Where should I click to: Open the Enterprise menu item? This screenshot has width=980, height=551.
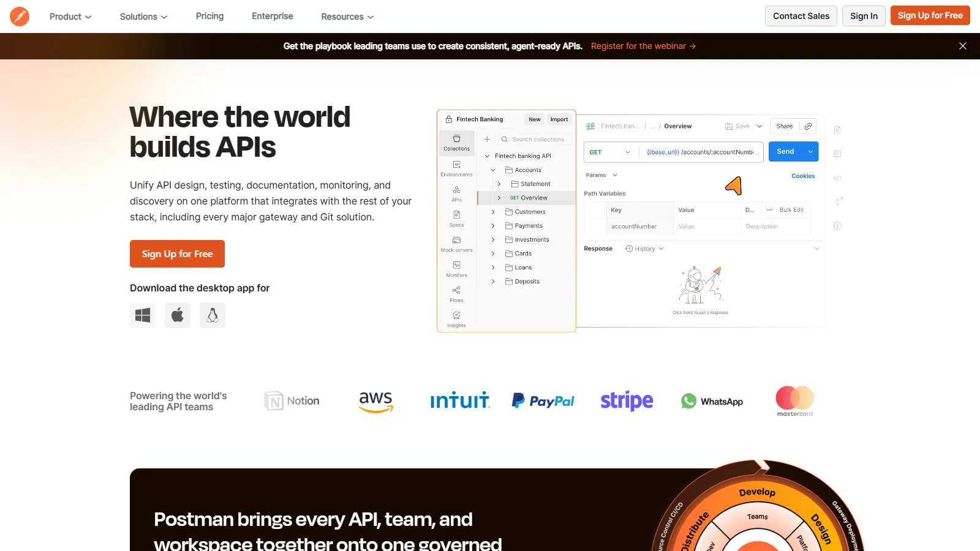(x=273, y=17)
